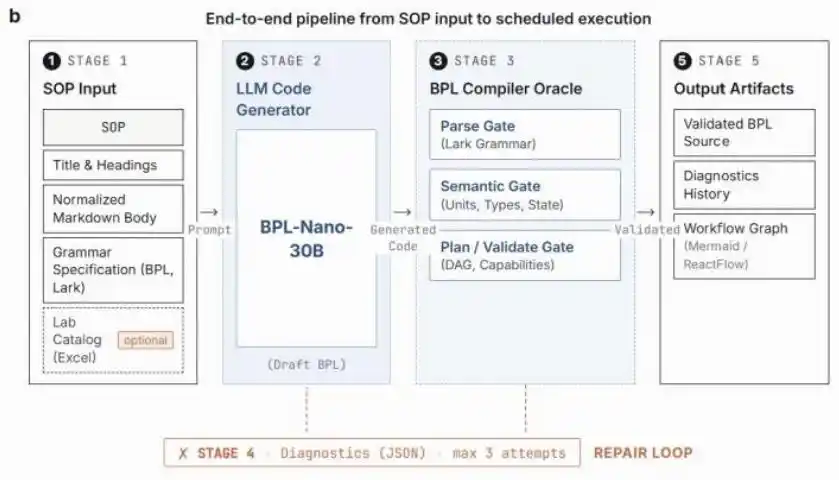This screenshot has height=480, width=839.
Task: Click the Stage 1 number badge
Action: [x=51, y=61]
